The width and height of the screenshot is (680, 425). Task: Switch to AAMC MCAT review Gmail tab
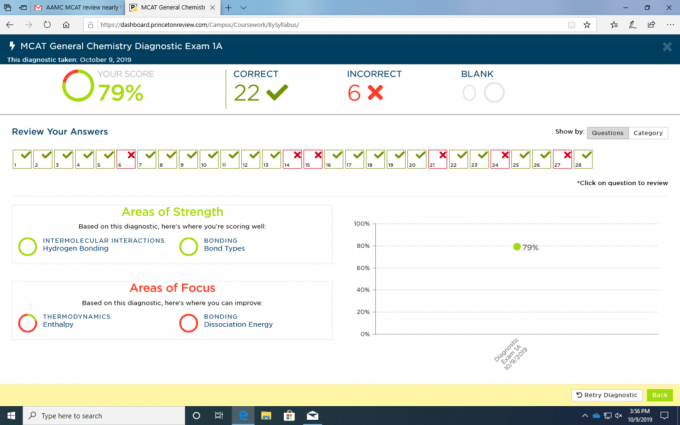click(x=77, y=7)
